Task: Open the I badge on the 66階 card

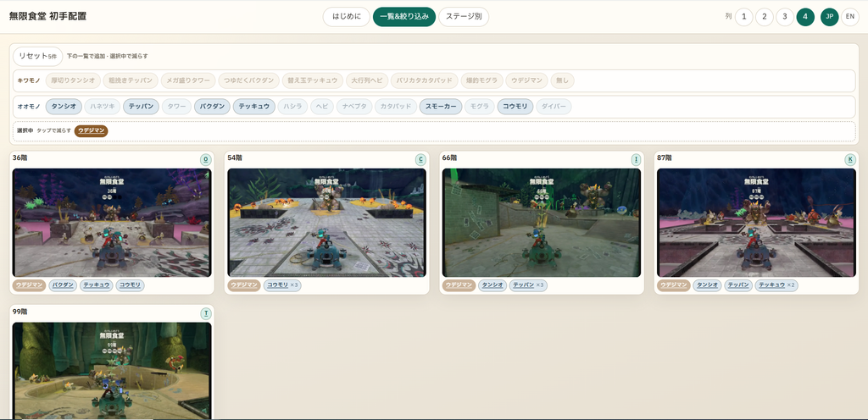Action: pyautogui.click(x=636, y=160)
